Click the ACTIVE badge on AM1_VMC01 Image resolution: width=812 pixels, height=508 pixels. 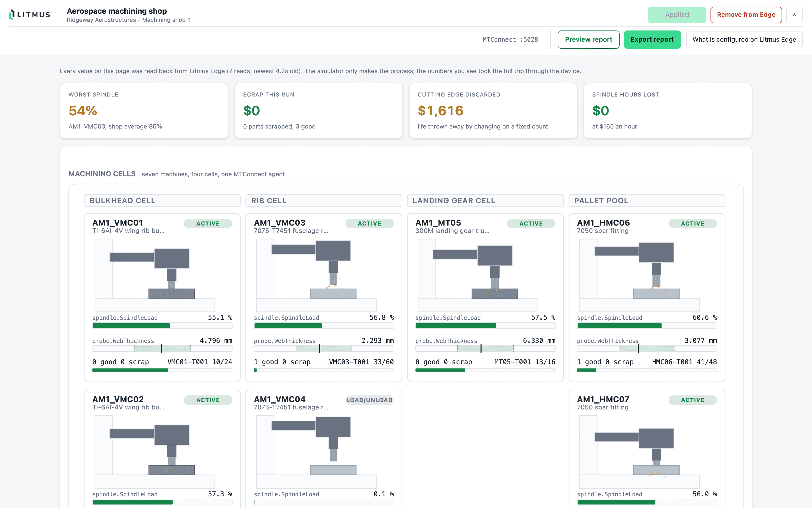208,224
